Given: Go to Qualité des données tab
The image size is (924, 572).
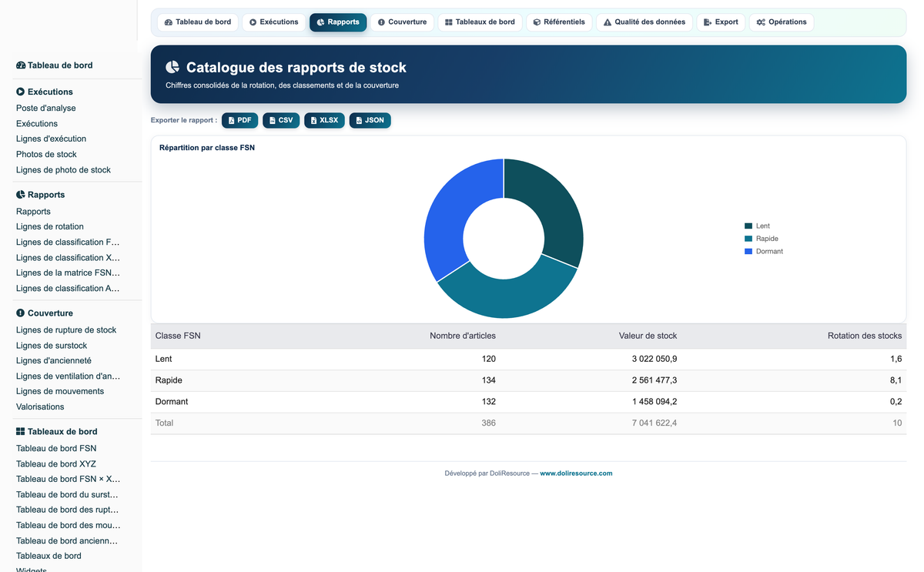Looking at the screenshot, I should coord(644,22).
